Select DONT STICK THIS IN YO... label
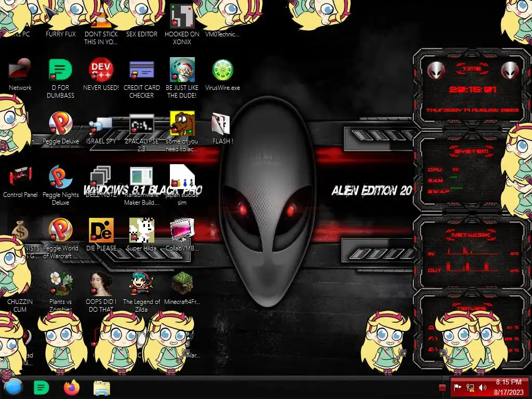This screenshot has width=532, height=399. [101, 38]
